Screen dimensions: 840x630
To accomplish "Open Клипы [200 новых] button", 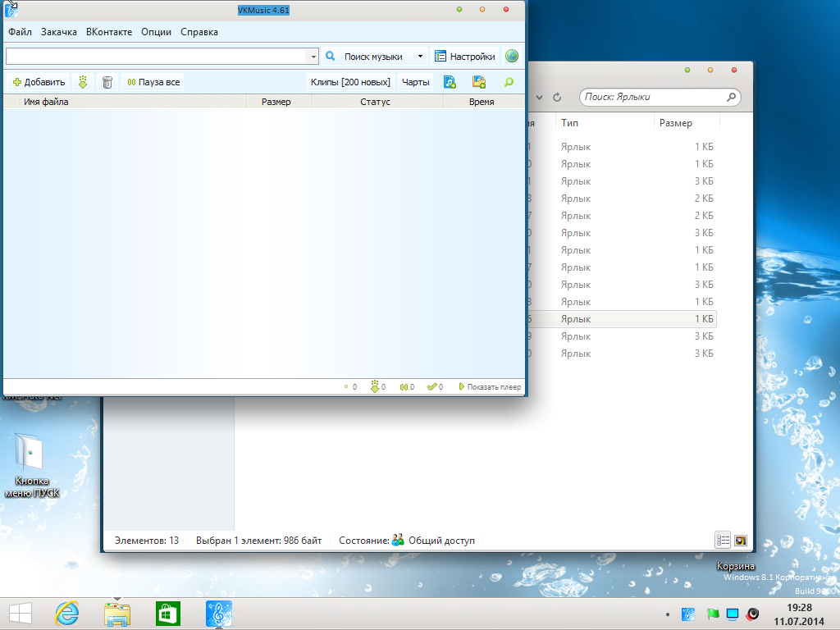I will tap(350, 82).
